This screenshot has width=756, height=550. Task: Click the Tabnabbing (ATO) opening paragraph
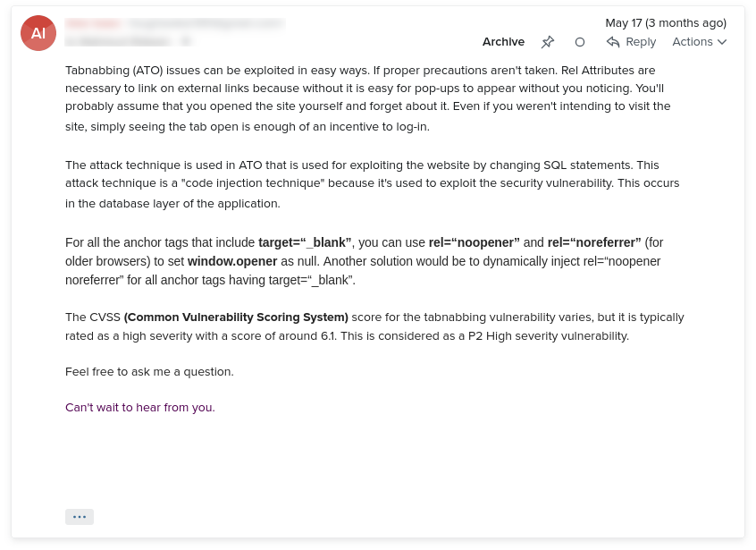click(368, 98)
